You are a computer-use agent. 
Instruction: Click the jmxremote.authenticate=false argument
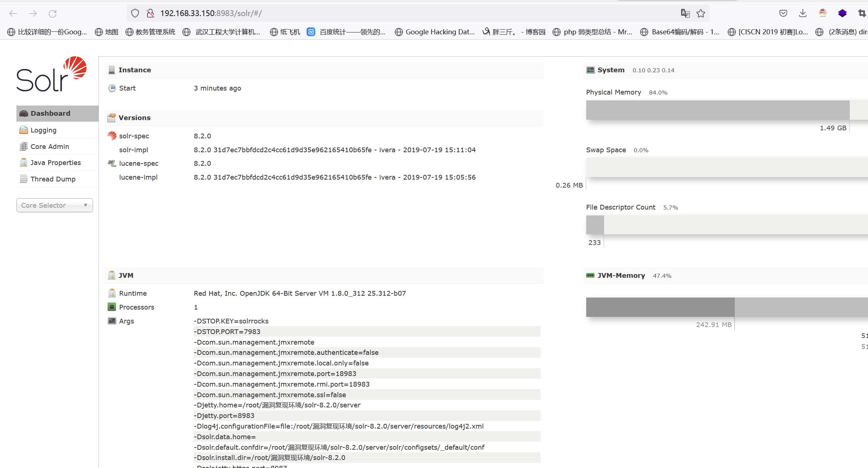286,352
